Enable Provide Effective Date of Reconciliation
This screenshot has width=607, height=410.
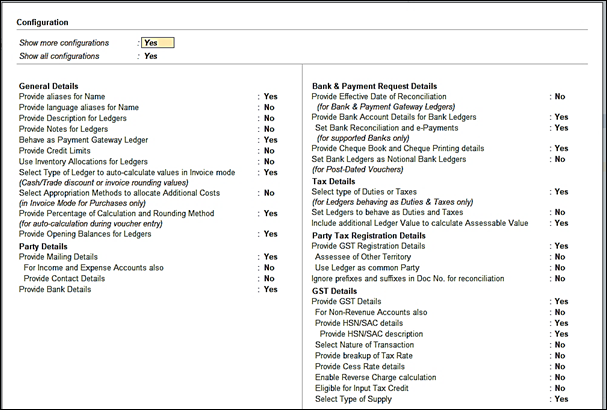pos(560,96)
